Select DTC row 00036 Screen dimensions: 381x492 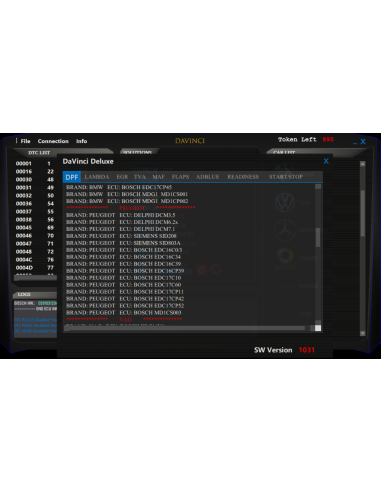pos(35,204)
